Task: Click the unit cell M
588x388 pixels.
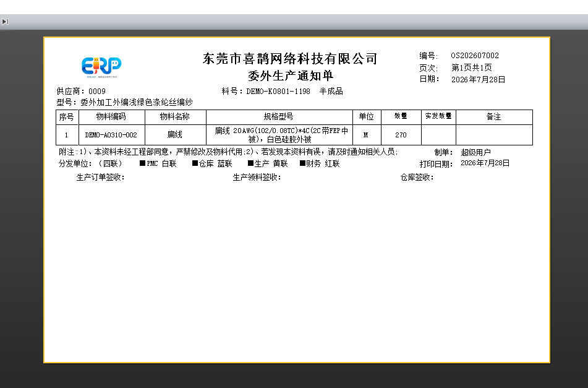Action: click(x=365, y=135)
